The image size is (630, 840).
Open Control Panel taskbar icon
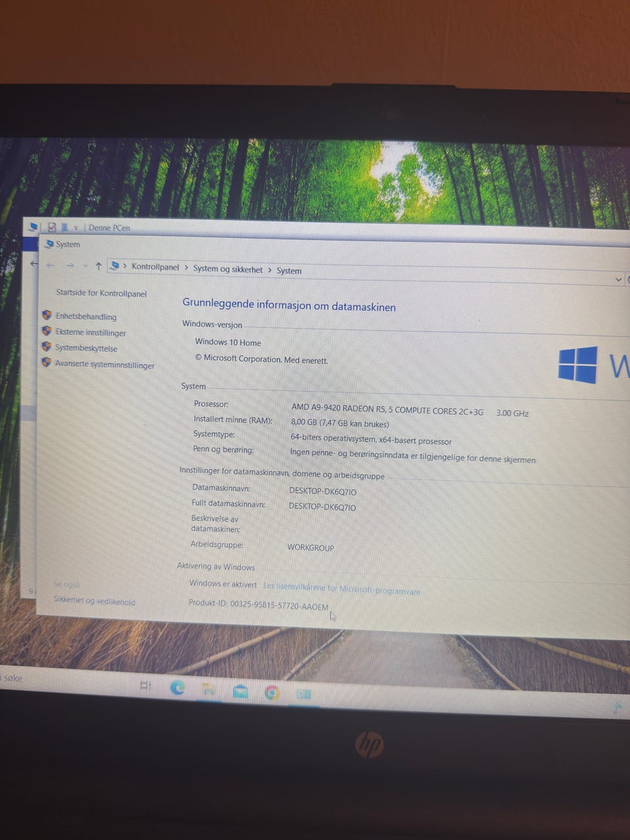(x=303, y=694)
